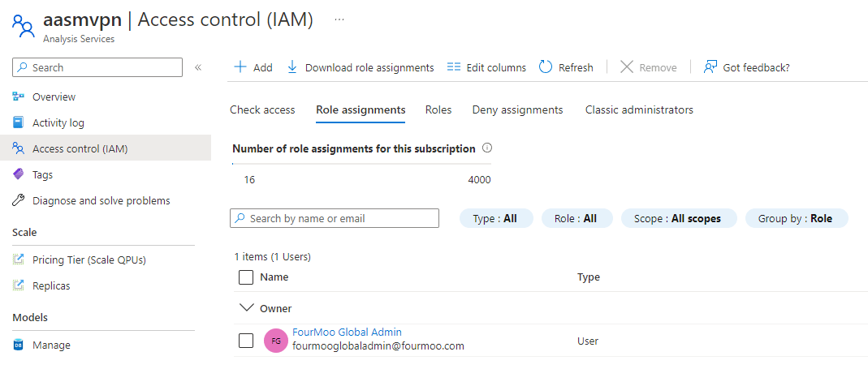Open the Classic administrators tab
868x369 pixels.
(639, 109)
